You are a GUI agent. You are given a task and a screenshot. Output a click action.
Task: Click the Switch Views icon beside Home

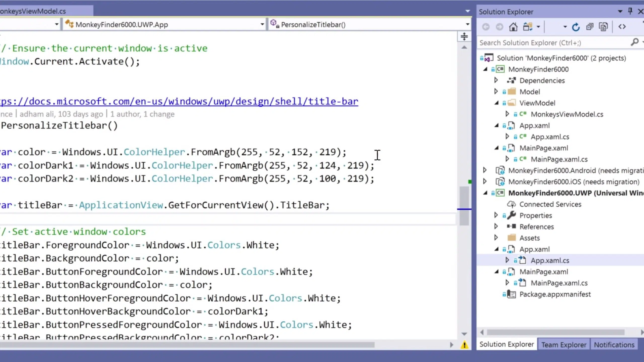pos(528,27)
